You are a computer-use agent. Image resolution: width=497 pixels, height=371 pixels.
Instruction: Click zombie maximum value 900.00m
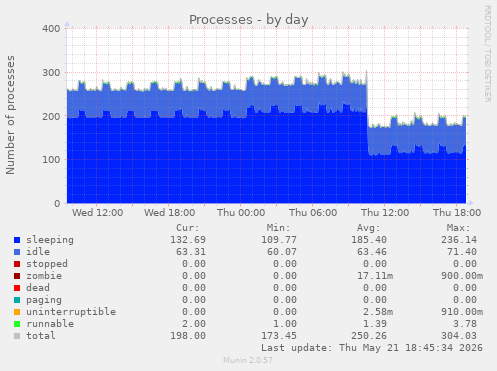coord(462,276)
